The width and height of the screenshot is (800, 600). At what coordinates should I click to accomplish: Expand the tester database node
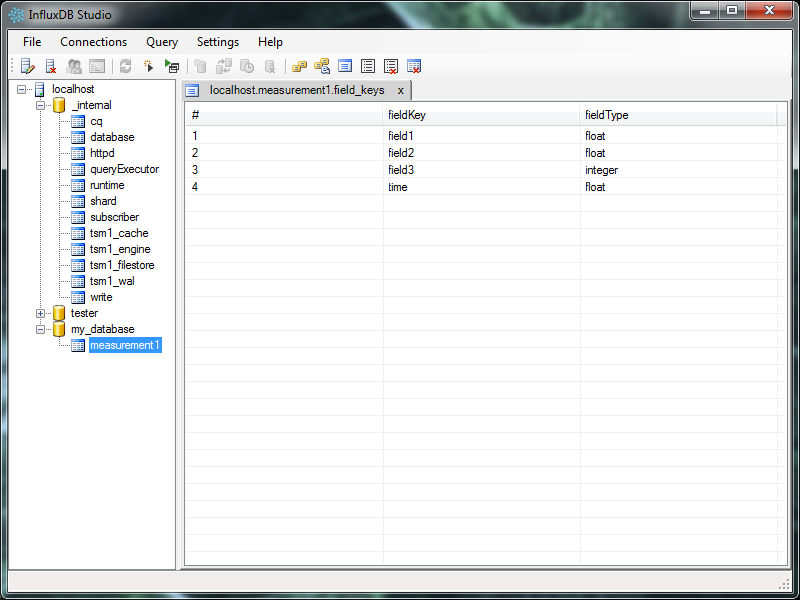[x=40, y=313]
